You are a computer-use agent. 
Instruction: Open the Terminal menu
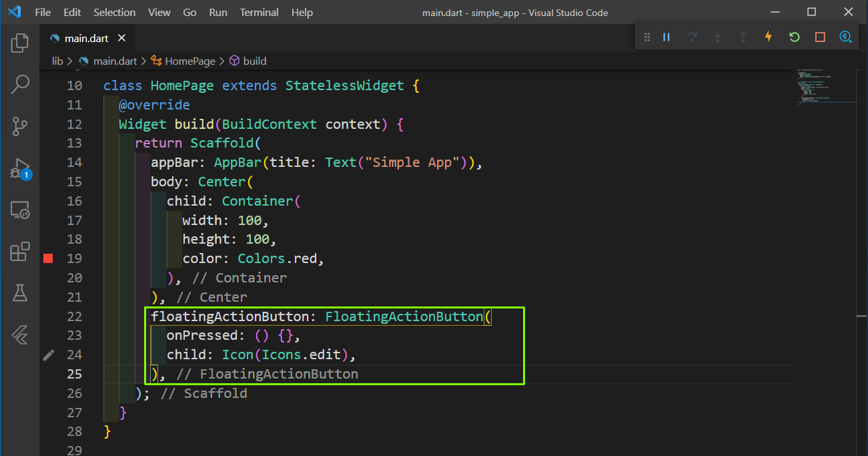click(260, 13)
